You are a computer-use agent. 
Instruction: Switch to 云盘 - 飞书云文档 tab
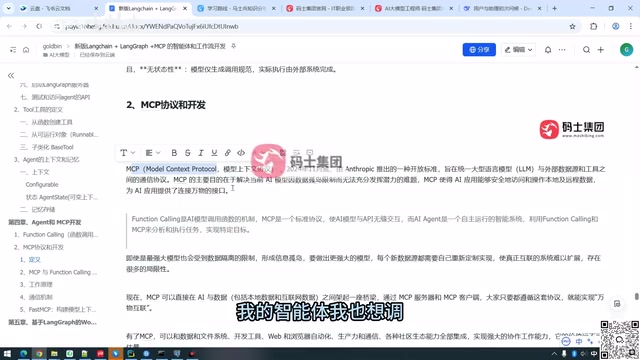tap(59, 8)
